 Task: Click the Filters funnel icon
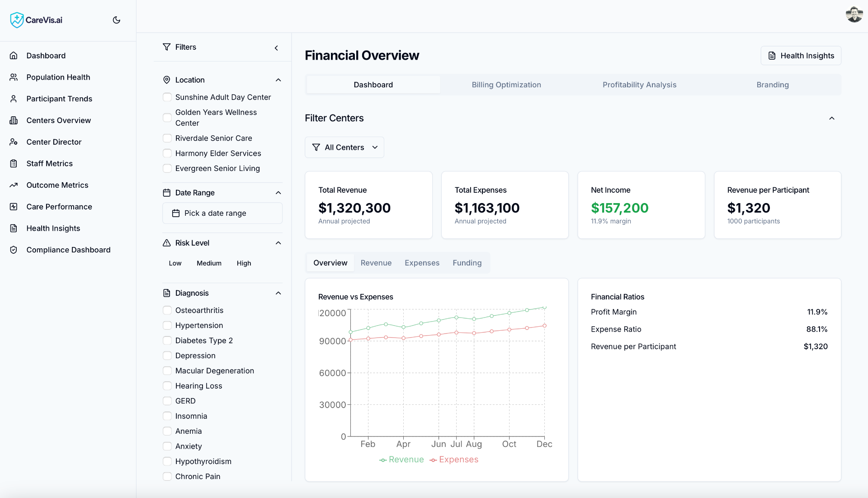(x=166, y=47)
